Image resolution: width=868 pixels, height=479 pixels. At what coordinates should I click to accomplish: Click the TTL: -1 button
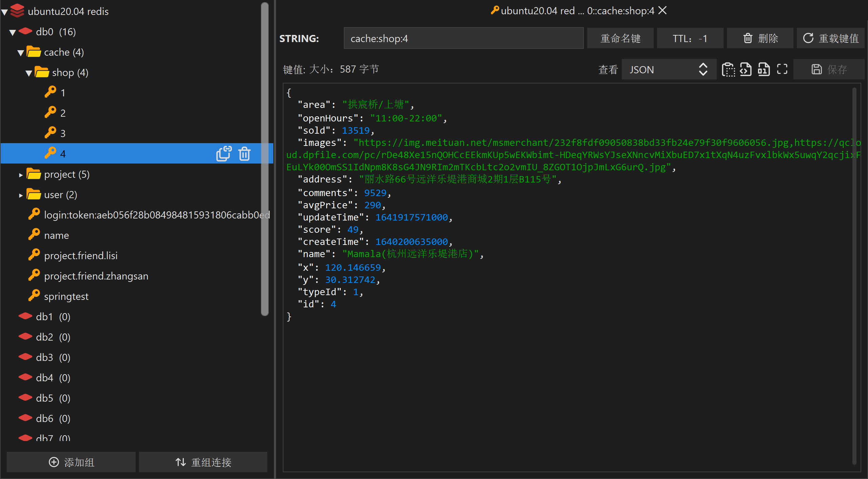point(690,38)
